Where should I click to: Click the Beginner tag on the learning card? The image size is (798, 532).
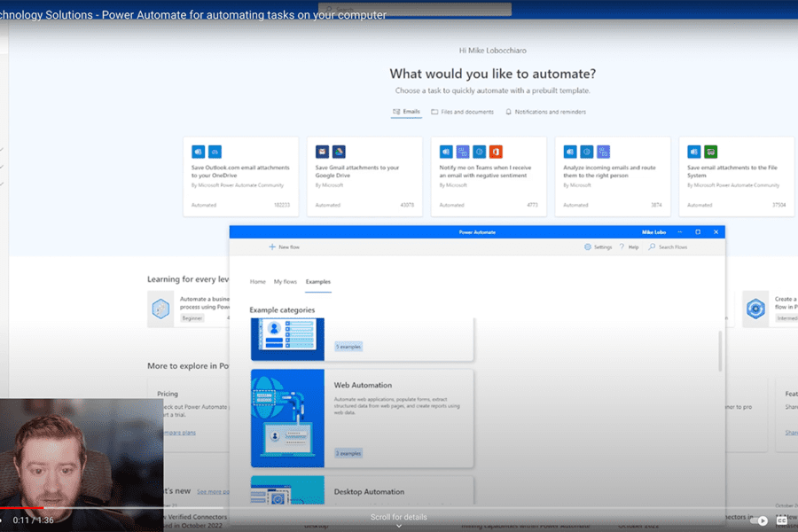(192, 318)
